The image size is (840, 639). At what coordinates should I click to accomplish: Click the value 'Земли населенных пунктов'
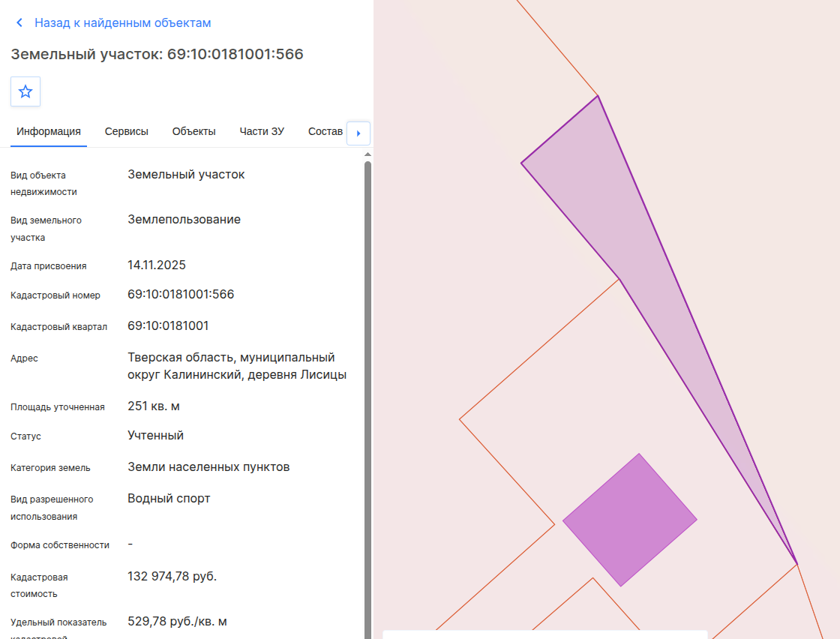208,467
